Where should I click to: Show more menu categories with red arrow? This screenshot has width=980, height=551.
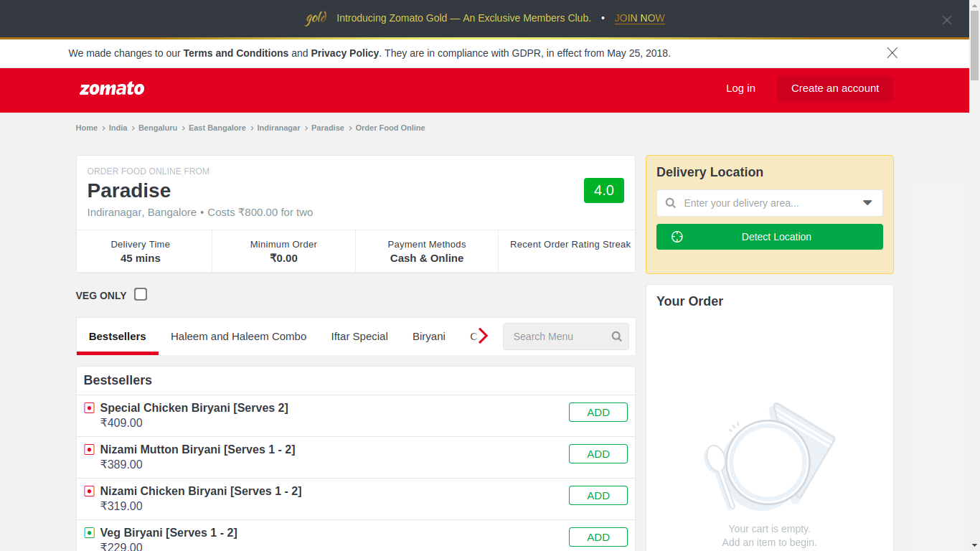click(x=483, y=336)
